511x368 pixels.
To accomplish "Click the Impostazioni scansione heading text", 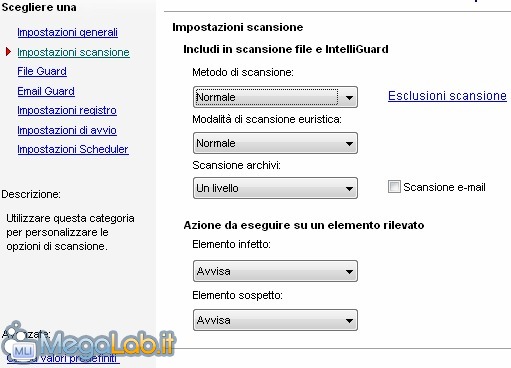I will coord(238,27).
